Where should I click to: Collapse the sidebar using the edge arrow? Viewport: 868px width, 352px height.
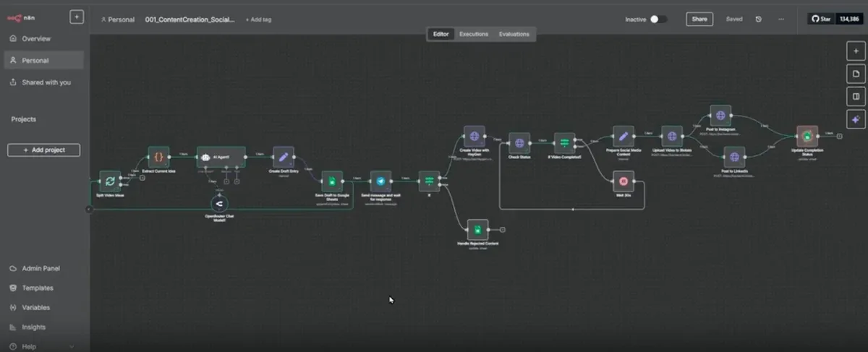coord(89,210)
